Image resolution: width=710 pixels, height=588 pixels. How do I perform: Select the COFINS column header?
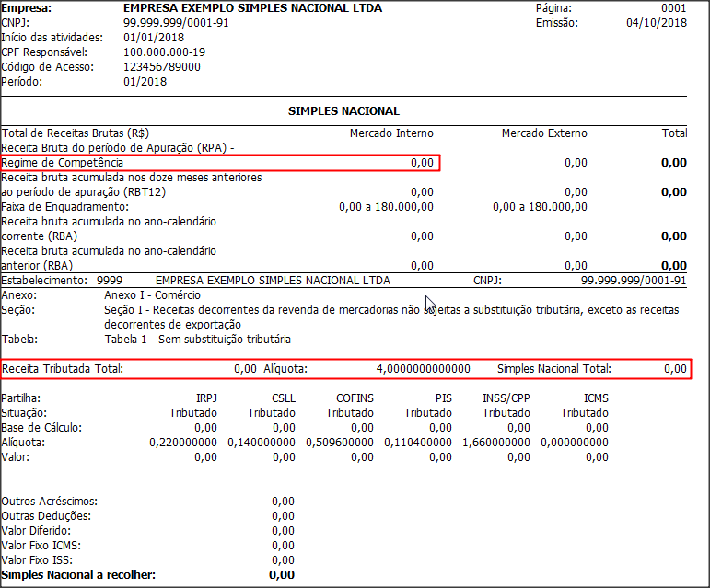tap(355, 398)
